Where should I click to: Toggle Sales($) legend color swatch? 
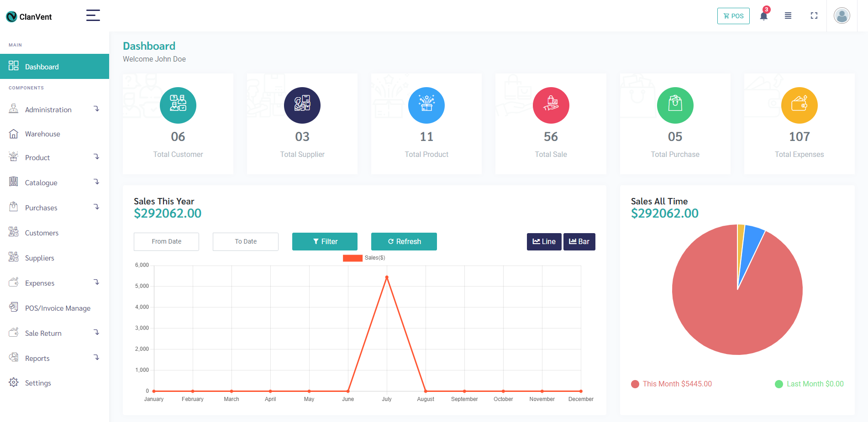pos(352,258)
